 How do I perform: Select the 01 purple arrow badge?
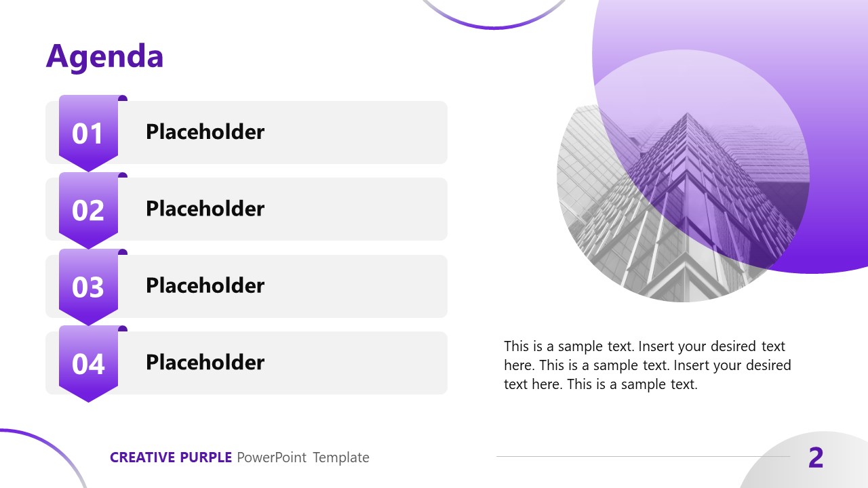click(88, 134)
